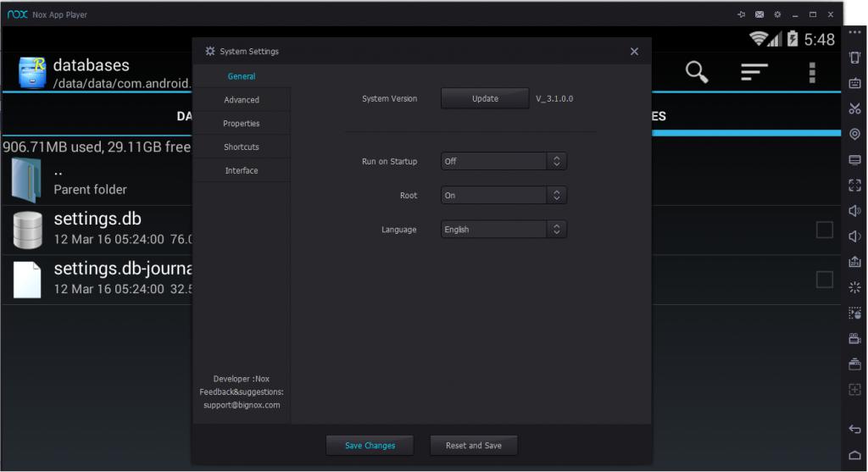868x472 pixels.
Task: Click the volume up speaker icon
Action: (854, 210)
